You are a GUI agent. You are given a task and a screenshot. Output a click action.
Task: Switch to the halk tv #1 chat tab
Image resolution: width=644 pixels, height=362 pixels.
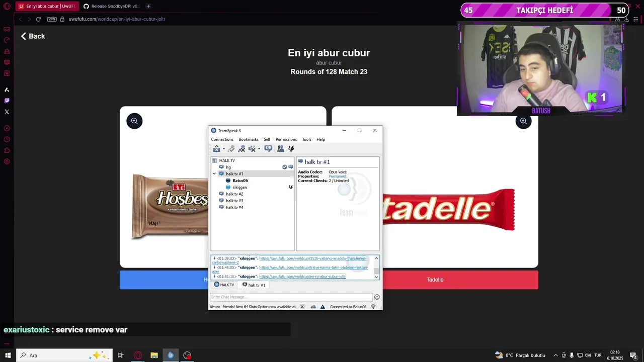tap(254, 285)
